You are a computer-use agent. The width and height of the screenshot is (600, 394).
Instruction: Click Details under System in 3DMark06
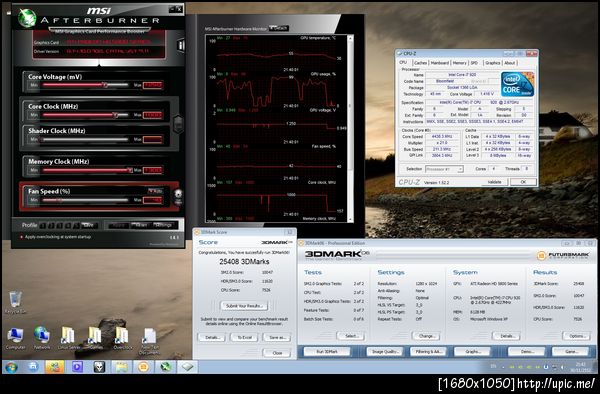coord(506,336)
